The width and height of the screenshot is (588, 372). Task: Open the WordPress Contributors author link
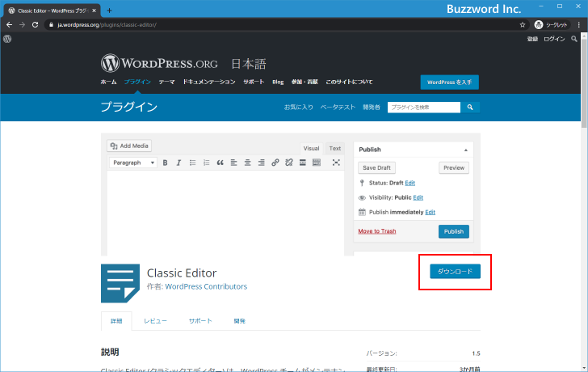[x=206, y=286]
